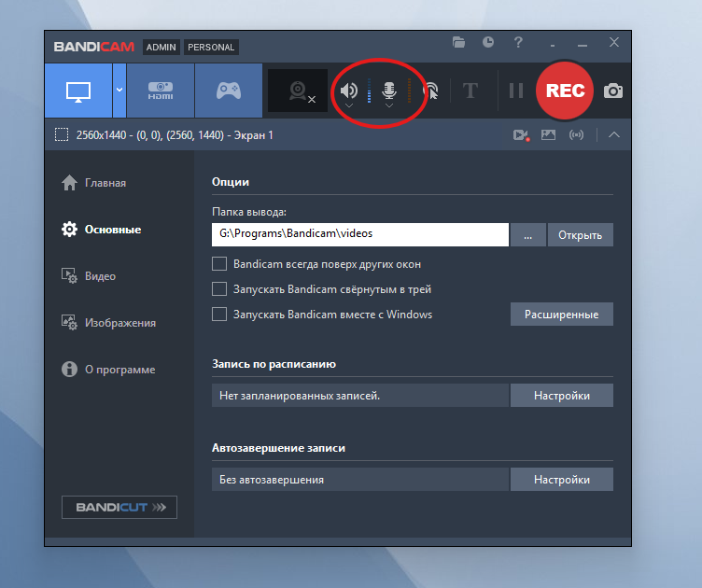Minimize to tray with small dash button
Image resolution: width=702 pixels, height=588 pixels.
click(553, 45)
